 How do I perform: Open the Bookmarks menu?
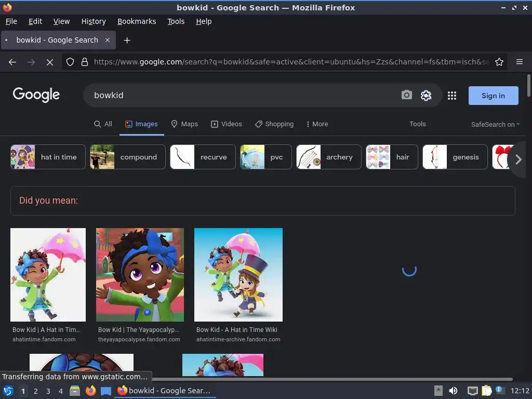point(137,21)
